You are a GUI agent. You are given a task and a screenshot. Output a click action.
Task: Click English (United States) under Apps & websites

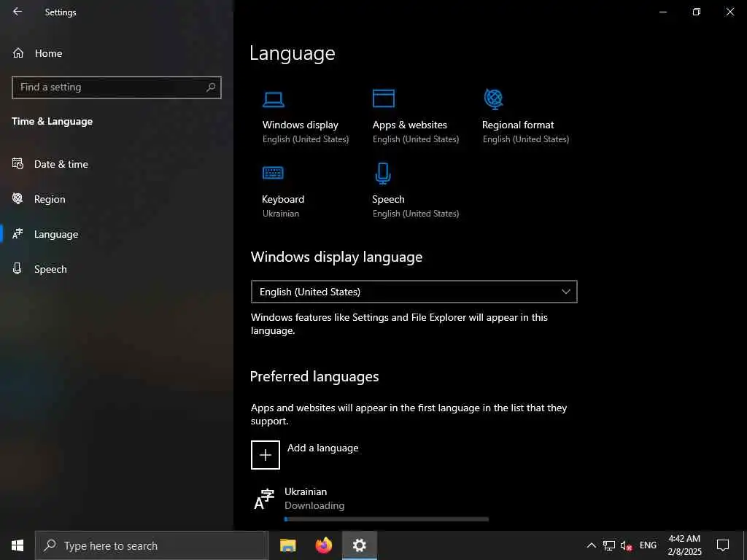coord(416,139)
